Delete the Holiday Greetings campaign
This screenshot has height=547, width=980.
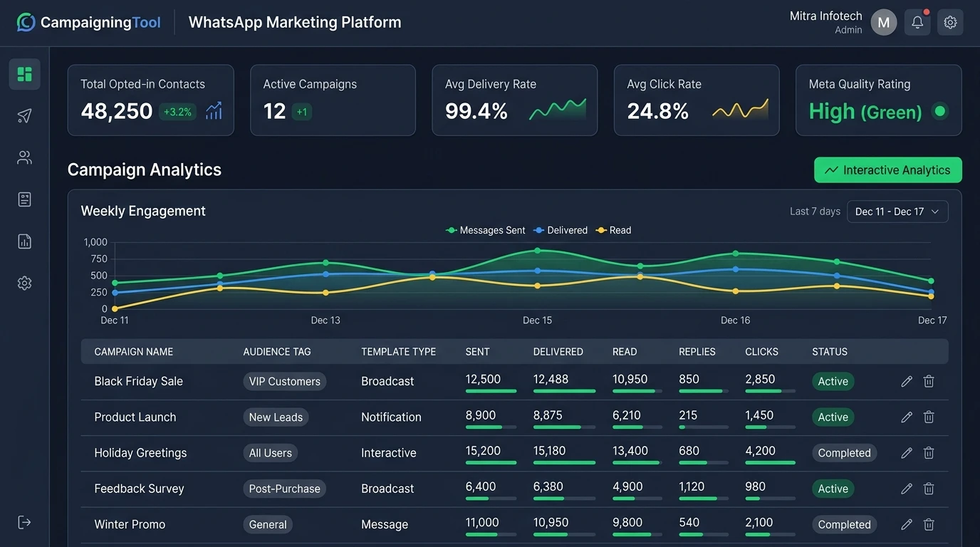point(929,453)
